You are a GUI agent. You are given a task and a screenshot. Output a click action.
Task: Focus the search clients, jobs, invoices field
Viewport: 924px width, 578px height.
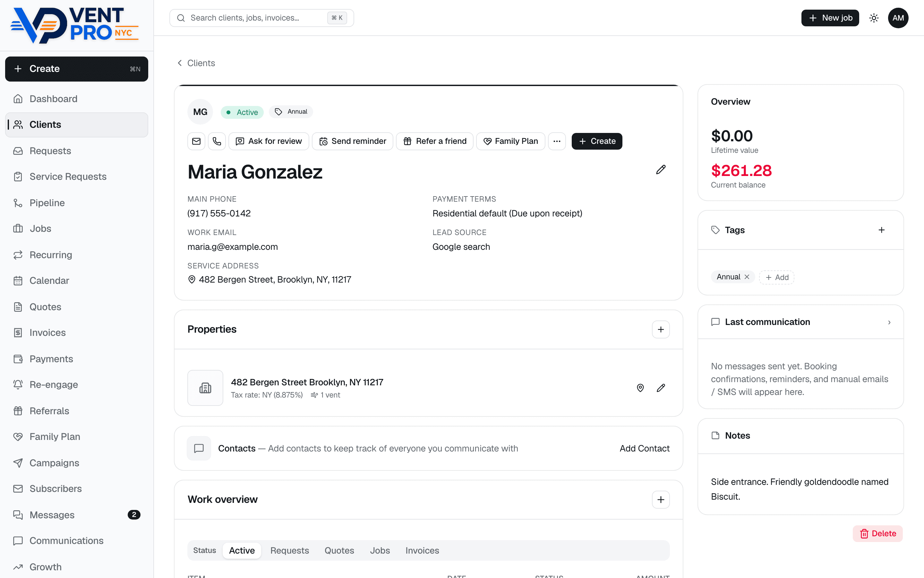(x=261, y=18)
